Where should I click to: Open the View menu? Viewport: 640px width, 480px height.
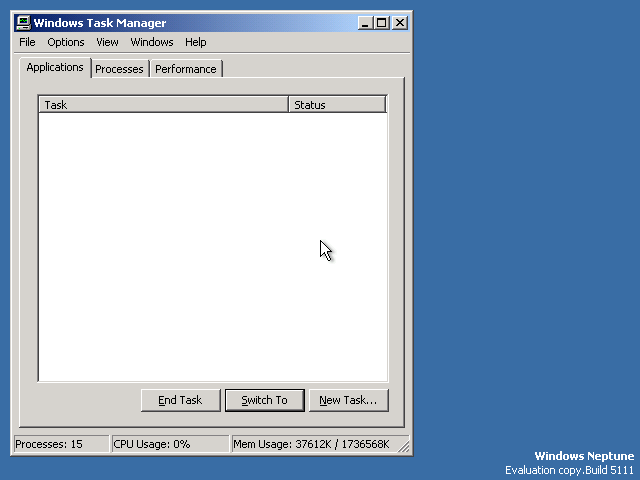[107, 42]
